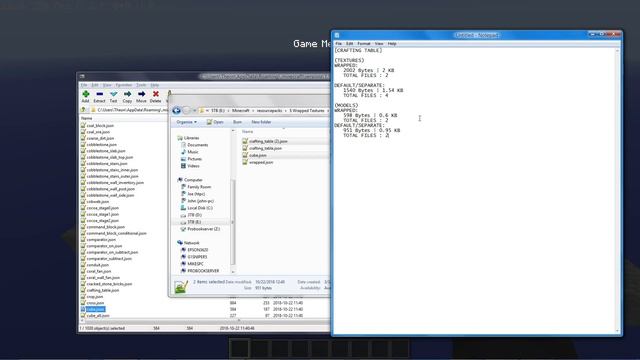Click resourcepacks in Explorer address breadcrumb

click(x=270, y=111)
